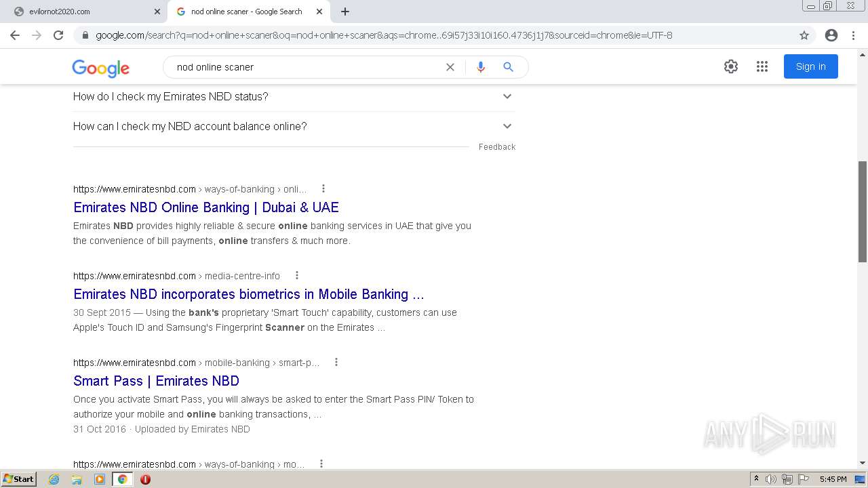Bookmark this page with star icon
The width and height of the screenshot is (868, 488).
(x=804, y=35)
